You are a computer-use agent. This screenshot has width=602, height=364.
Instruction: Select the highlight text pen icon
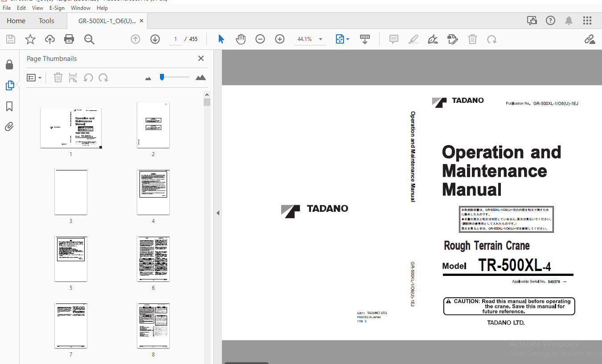click(414, 39)
